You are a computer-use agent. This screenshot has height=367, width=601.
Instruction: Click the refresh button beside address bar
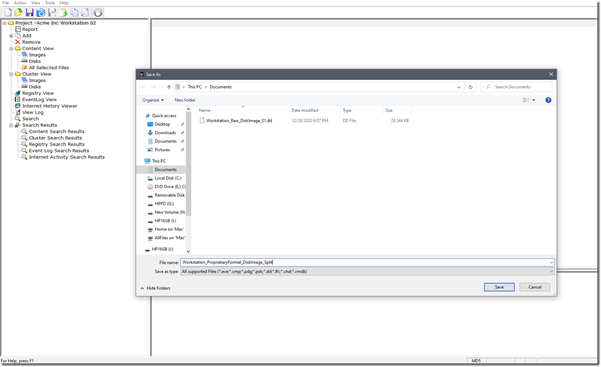(x=470, y=87)
